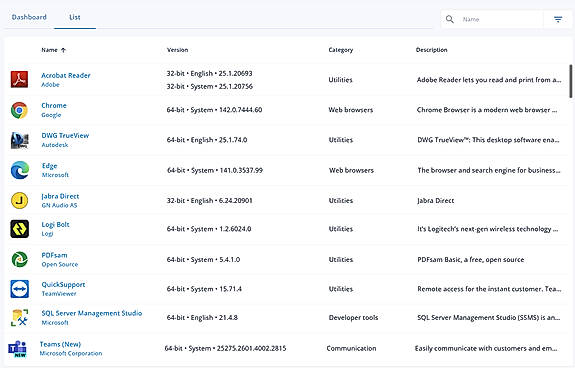Click the Developer tools category cell
This screenshot has height=368, width=575.
353,318
